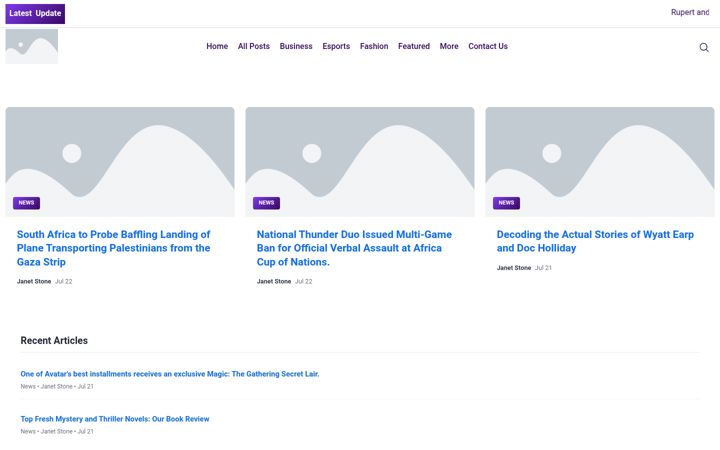Open Featured category in navigation

[414, 46]
